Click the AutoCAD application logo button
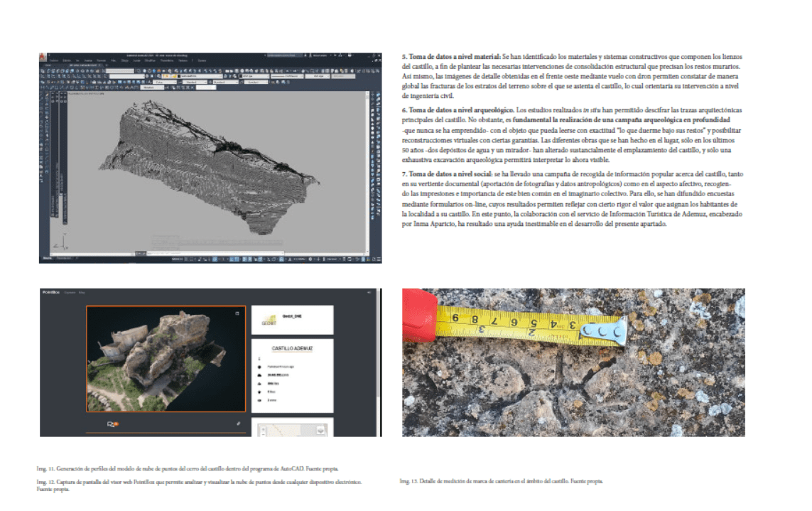The image size is (812, 511). pos(43,58)
